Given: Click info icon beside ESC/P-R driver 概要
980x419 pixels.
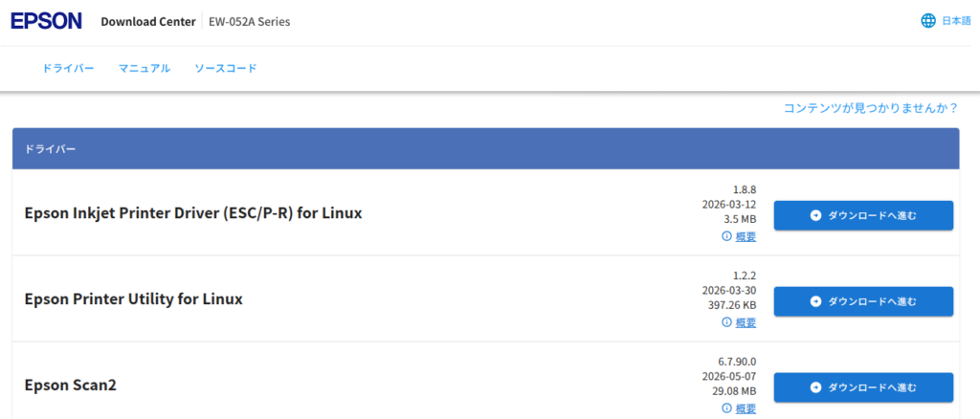Looking at the screenshot, I should click(x=726, y=236).
